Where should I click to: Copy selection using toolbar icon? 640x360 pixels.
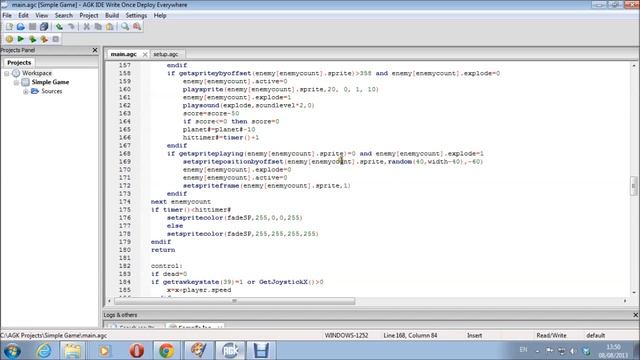point(98,27)
